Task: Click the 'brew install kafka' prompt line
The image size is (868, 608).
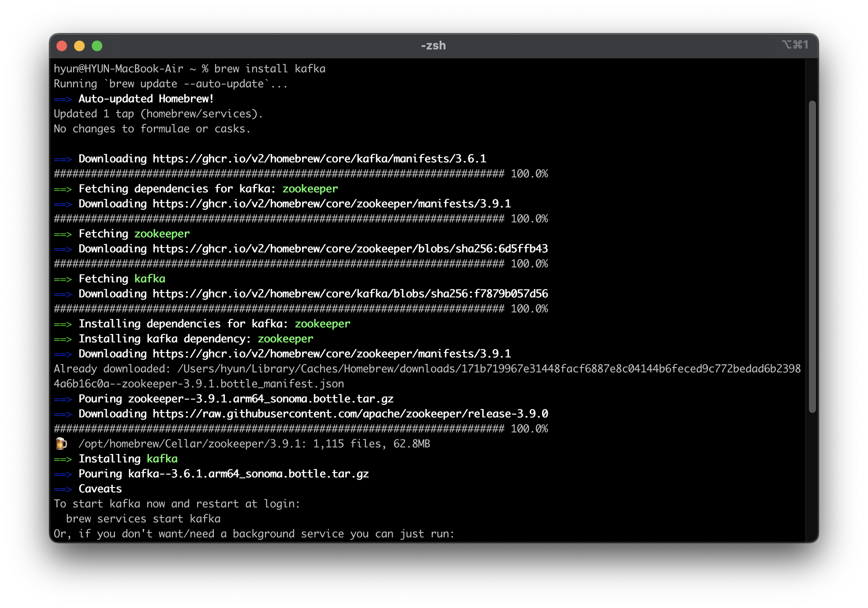Action: click(x=190, y=69)
